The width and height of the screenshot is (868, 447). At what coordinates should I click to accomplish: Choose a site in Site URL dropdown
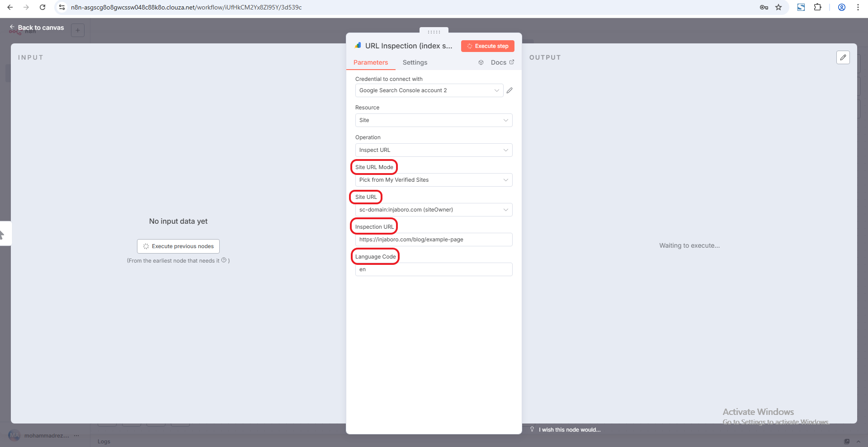[433, 210]
